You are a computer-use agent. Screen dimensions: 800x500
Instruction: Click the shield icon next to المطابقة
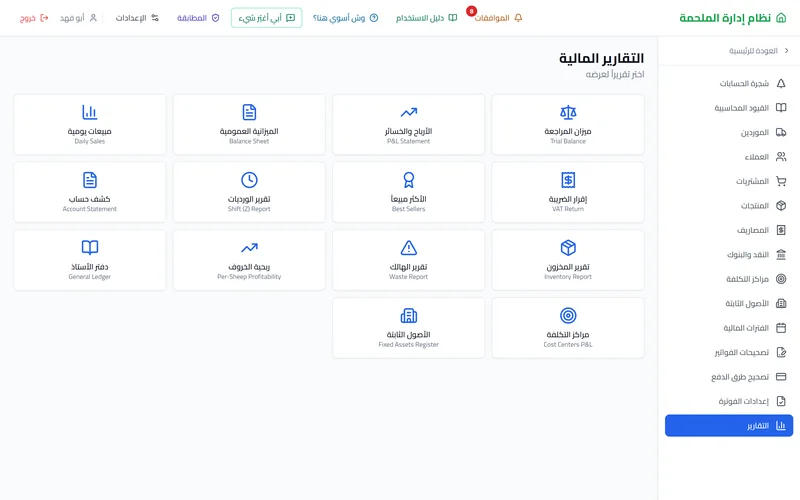click(x=215, y=18)
